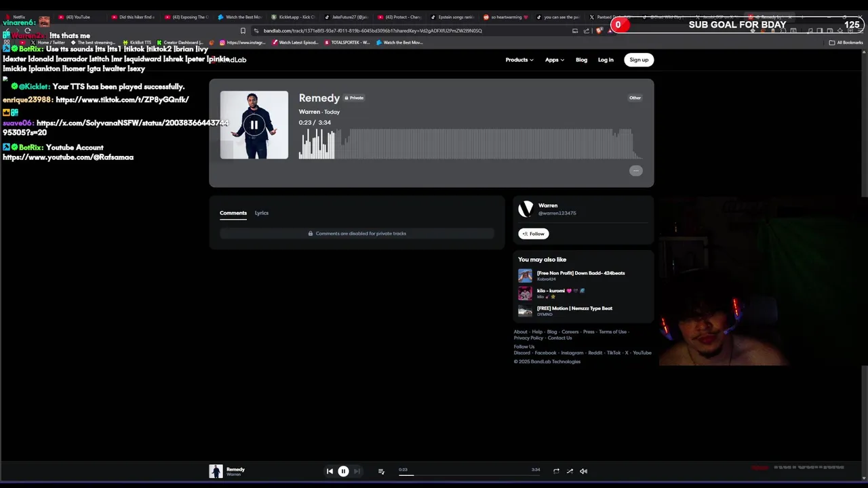Click the browser address bar URL
The width and height of the screenshot is (868, 488).
click(373, 30)
